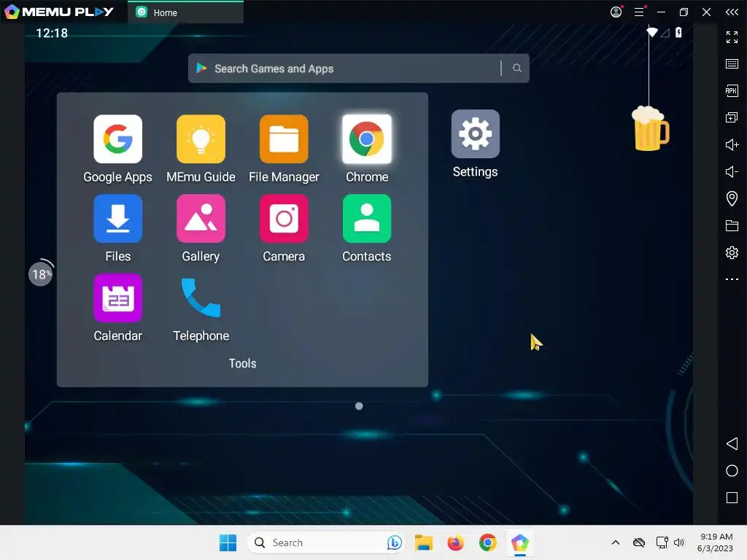Open the Windows Start menu

tap(228, 542)
